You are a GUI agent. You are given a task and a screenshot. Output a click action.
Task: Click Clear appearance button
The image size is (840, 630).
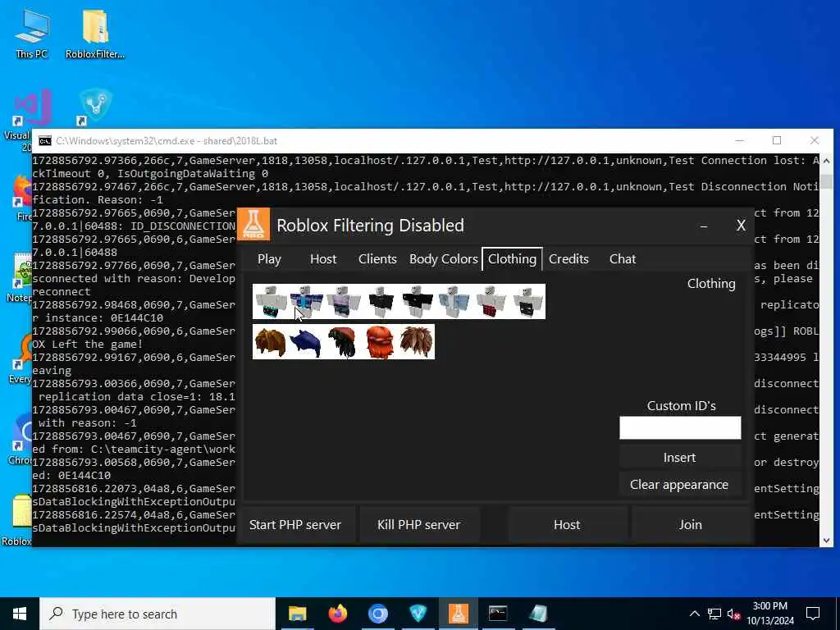click(x=680, y=484)
